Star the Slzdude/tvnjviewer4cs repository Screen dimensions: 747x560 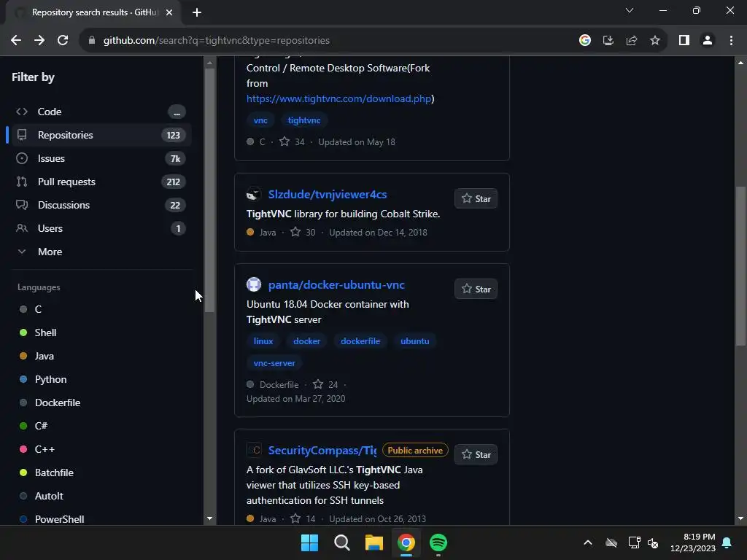(476, 198)
